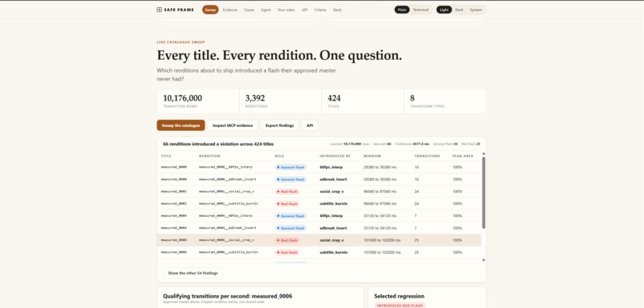Click the Safe Frame logo icon
This screenshot has height=308, width=644.
pyautogui.click(x=159, y=10)
